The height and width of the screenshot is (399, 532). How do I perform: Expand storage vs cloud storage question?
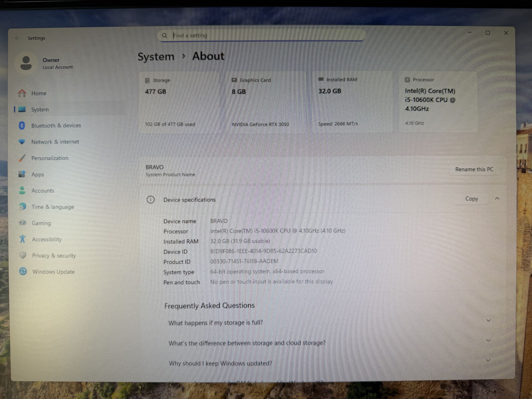[x=488, y=340]
